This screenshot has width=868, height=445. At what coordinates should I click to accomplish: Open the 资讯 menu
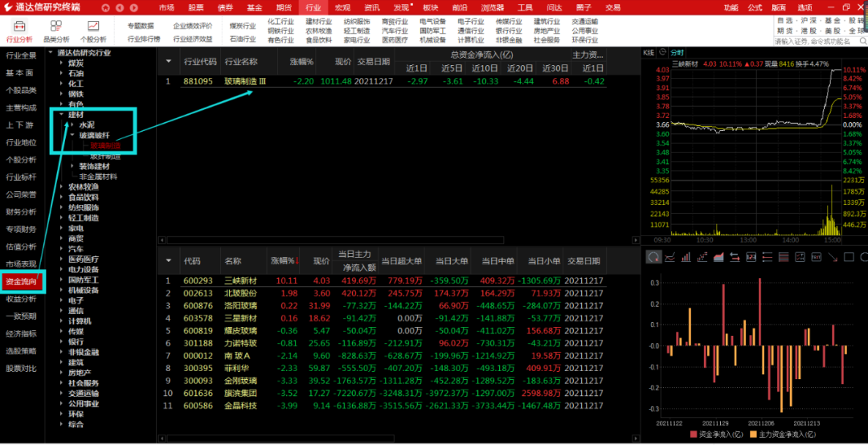tap(372, 8)
